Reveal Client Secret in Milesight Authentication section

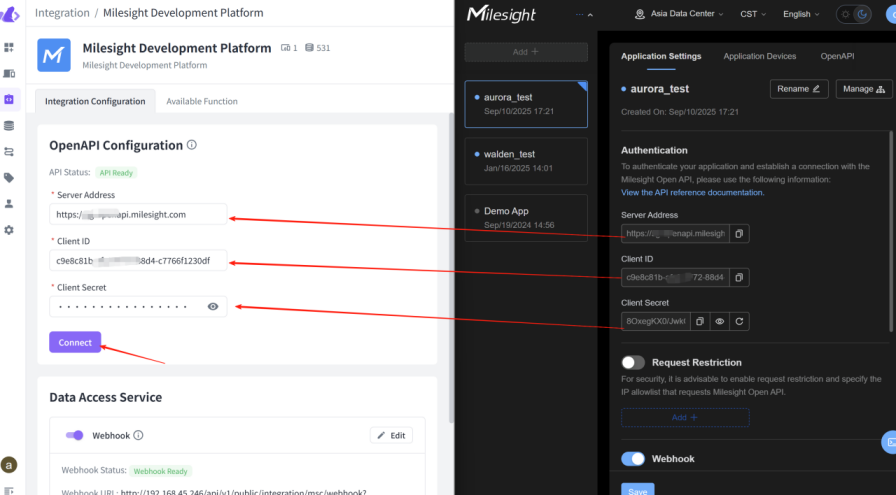coord(719,322)
